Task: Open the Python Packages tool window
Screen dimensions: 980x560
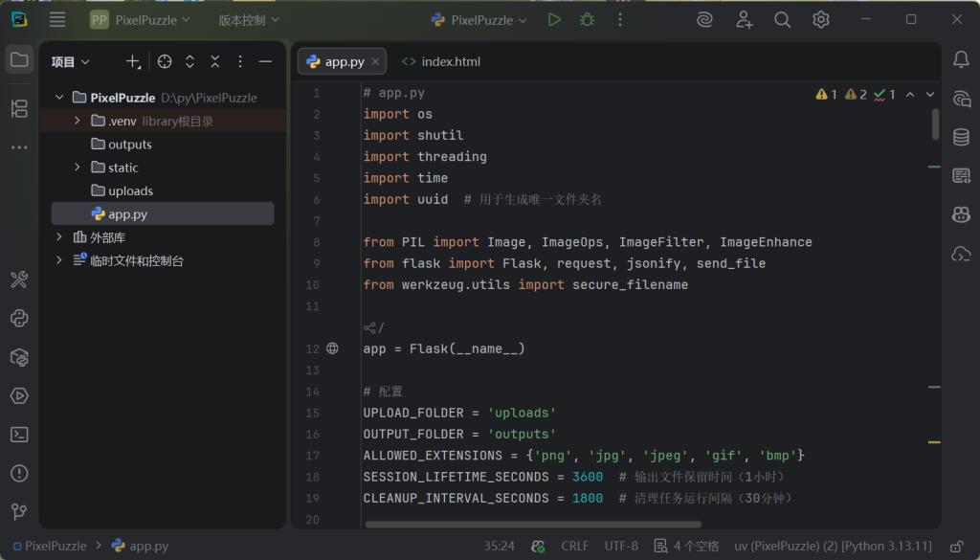Action: point(19,357)
